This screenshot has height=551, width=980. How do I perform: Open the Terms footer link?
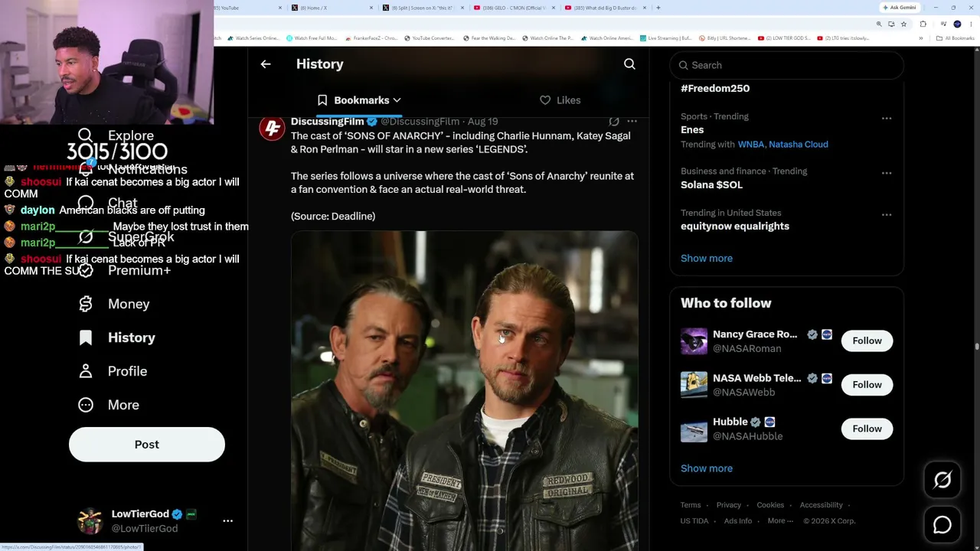[x=691, y=505]
